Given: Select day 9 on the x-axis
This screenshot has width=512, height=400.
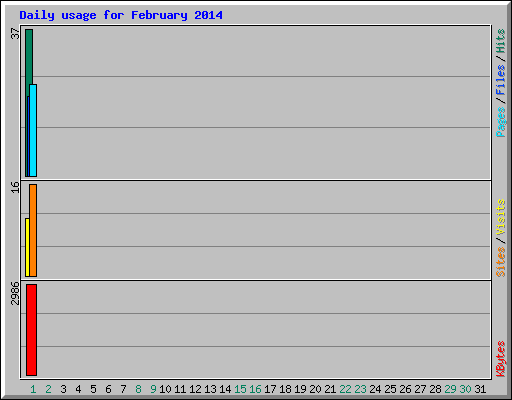Looking at the screenshot, I should click(x=153, y=389).
